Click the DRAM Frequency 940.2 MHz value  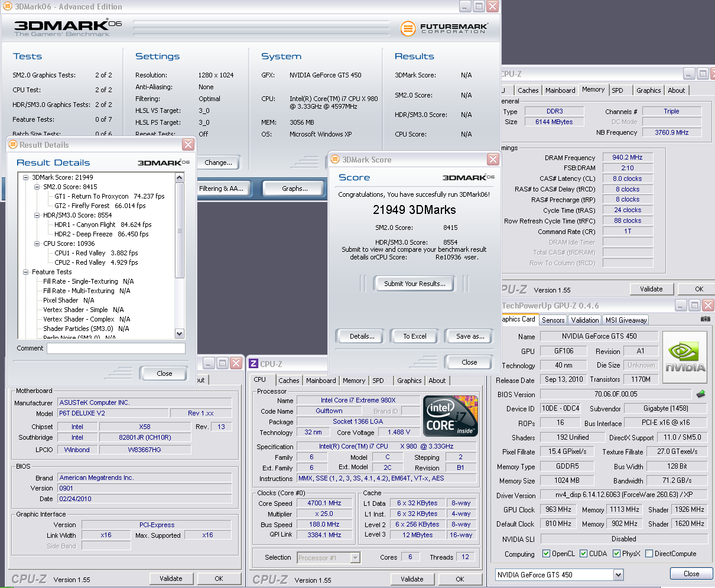pyautogui.click(x=628, y=158)
